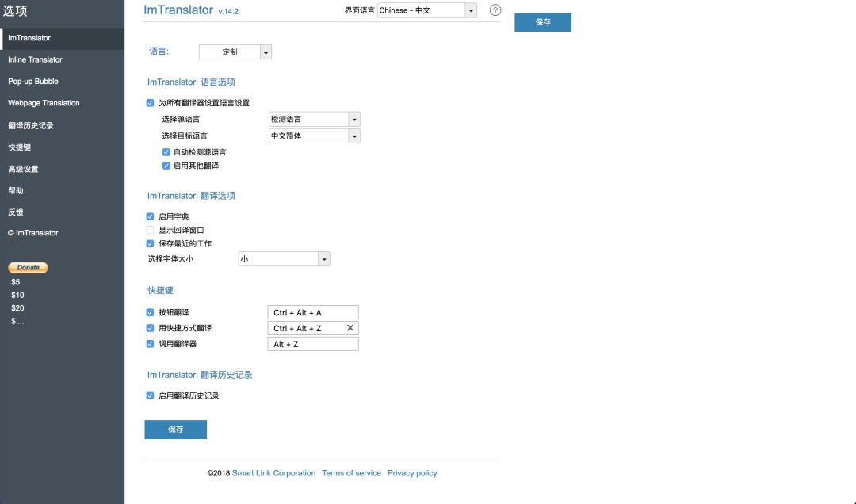Uncheck 按钮翻译 shortcut checkbox
Screen dimensions: 856x504
pyautogui.click(x=150, y=312)
